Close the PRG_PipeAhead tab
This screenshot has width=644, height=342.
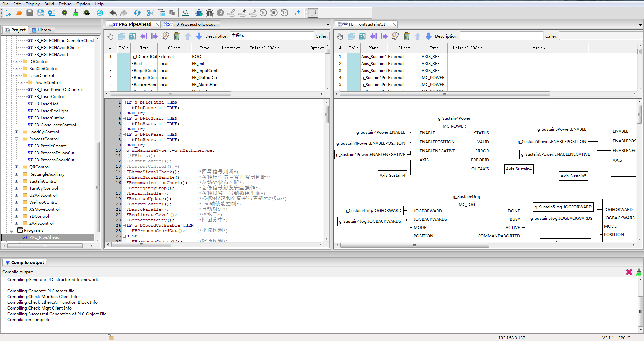click(x=157, y=24)
